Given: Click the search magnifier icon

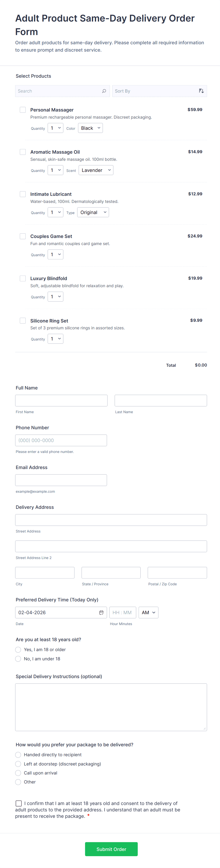Looking at the screenshot, I should pyautogui.click(x=104, y=91).
